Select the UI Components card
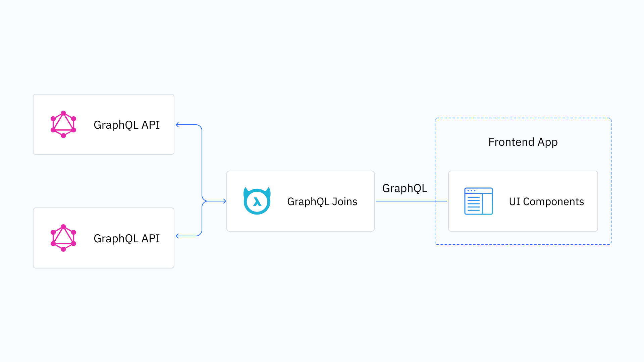The width and height of the screenshot is (644, 362). point(523,201)
